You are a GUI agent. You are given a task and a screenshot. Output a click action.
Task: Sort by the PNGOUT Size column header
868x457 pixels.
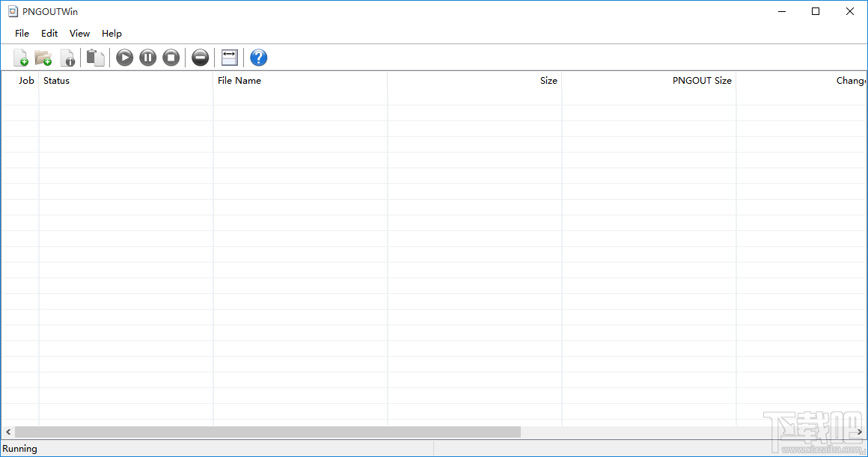650,81
